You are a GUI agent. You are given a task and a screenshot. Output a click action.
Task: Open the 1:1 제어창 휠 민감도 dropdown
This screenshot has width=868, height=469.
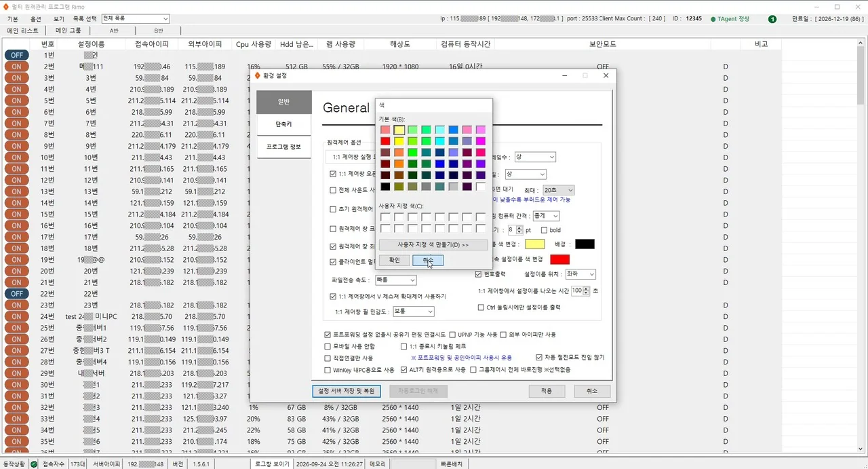point(412,312)
